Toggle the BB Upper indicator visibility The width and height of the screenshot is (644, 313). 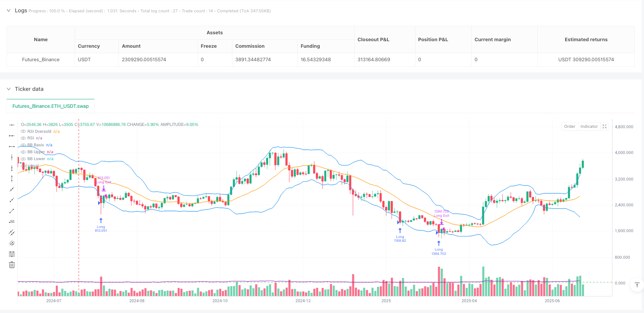click(x=23, y=152)
